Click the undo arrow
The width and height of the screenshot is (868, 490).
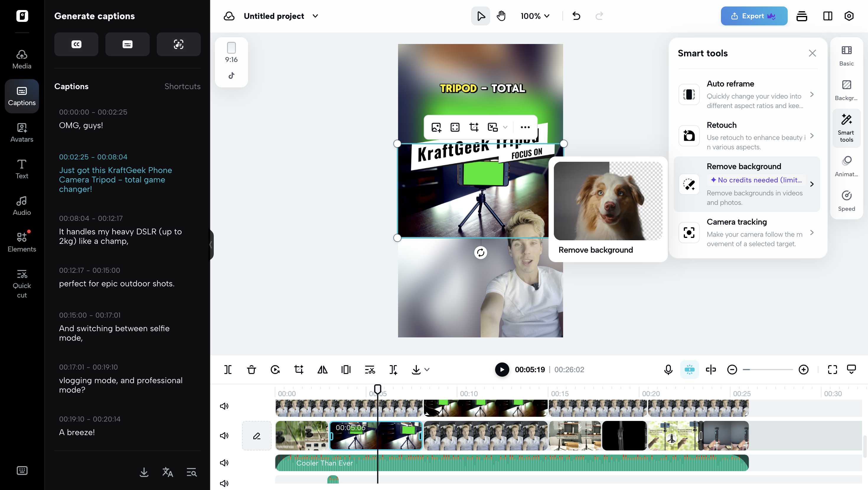pyautogui.click(x=576, y=16)
